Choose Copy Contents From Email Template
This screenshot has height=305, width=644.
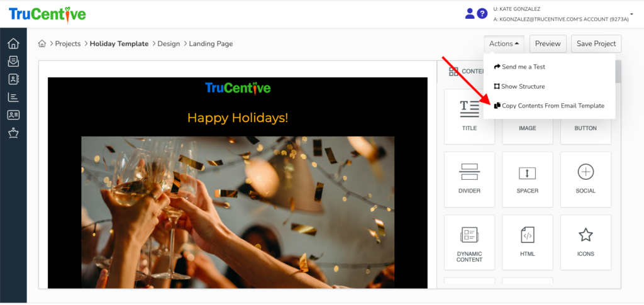(549, 106)
